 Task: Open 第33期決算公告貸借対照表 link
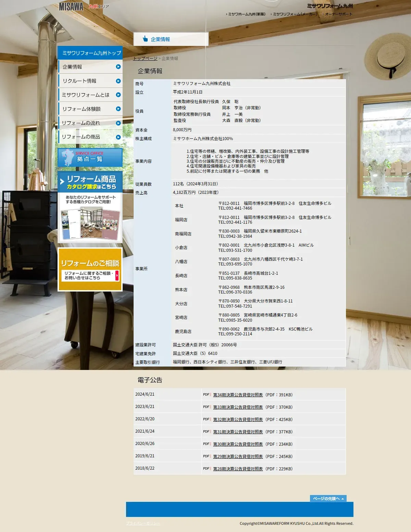click(238, 407)
